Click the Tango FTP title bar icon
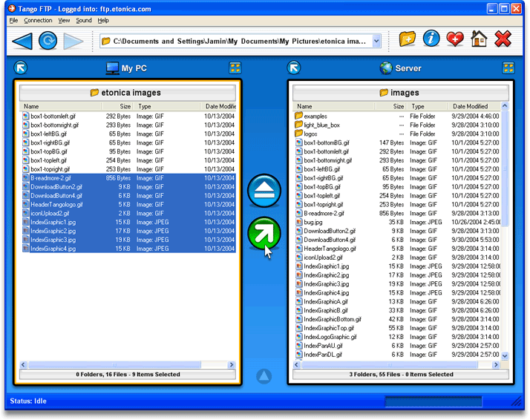Screen dimensions: 530x420 click(12, 8)
